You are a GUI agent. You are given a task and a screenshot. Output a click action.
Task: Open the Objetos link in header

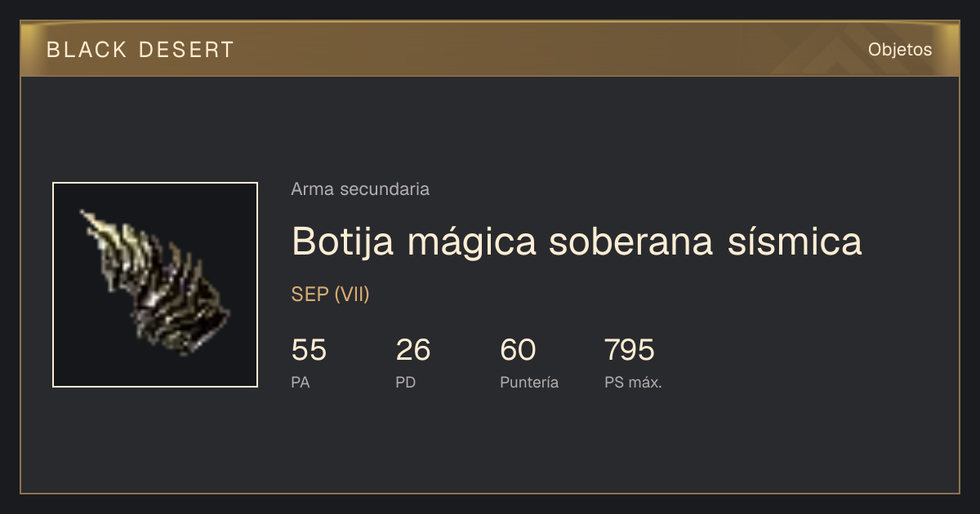(900, 50)
